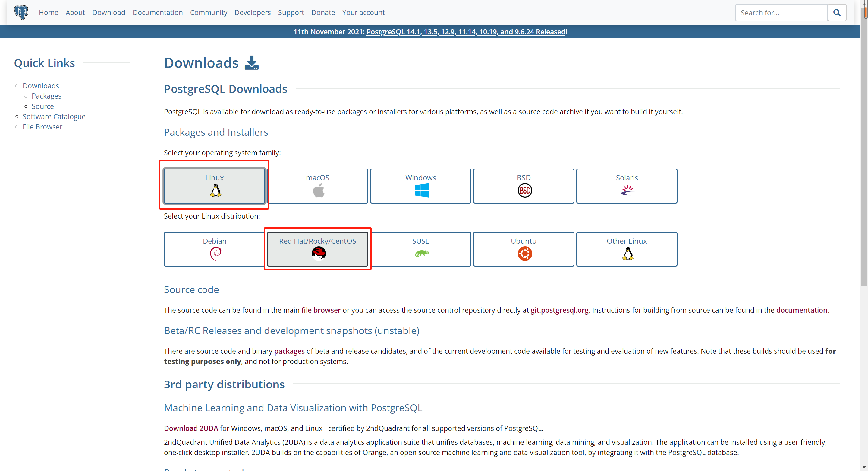Image resolution: width=868 pixels, height=471 pixels.
Task: Open Software Catalogue quick link
Action: [x=54, y=117]
